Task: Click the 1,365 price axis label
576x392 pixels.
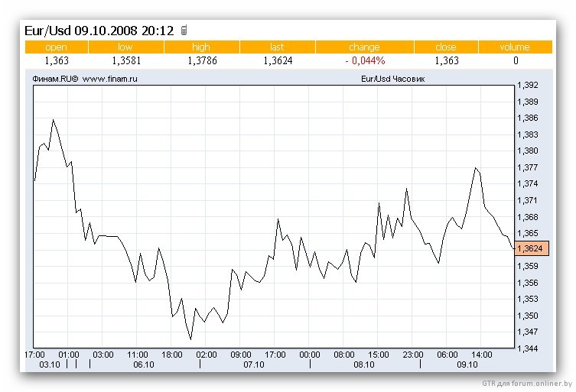Action: pyautogui.click(x=528, y=233)
